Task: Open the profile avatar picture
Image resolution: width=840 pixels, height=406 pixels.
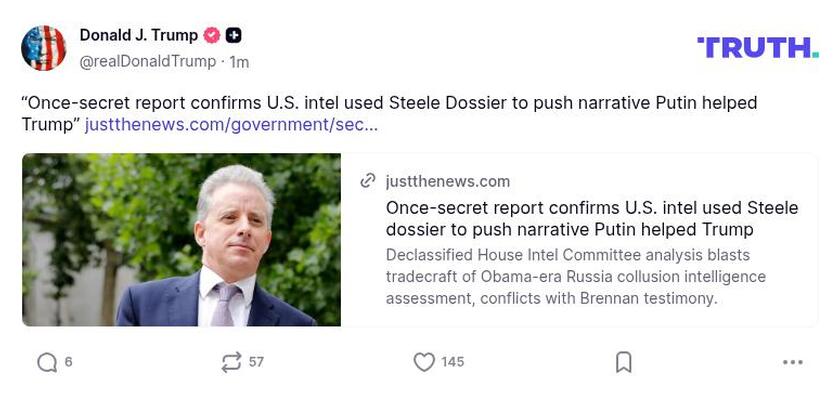Action: [44, 48]
